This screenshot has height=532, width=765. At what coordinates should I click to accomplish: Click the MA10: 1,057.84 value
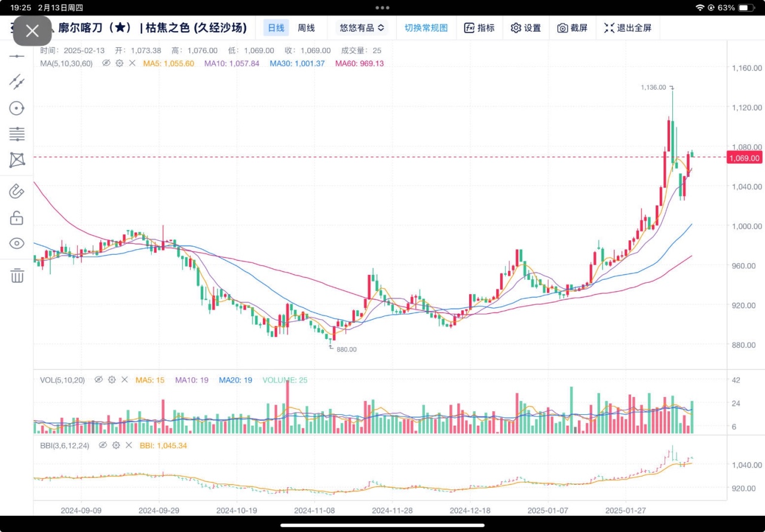[232, 63]
